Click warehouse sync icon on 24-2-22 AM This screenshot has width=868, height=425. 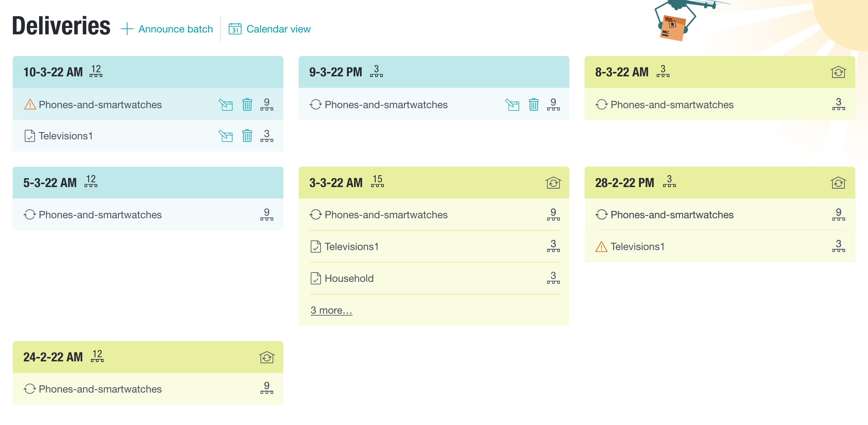[x=267, y=357]
